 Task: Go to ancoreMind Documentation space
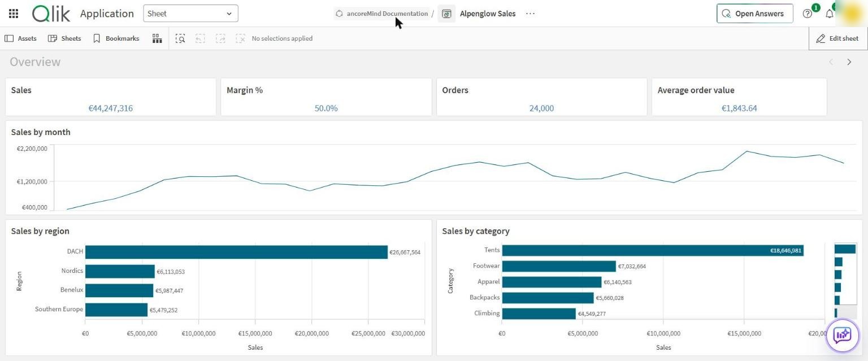[381, 14]
